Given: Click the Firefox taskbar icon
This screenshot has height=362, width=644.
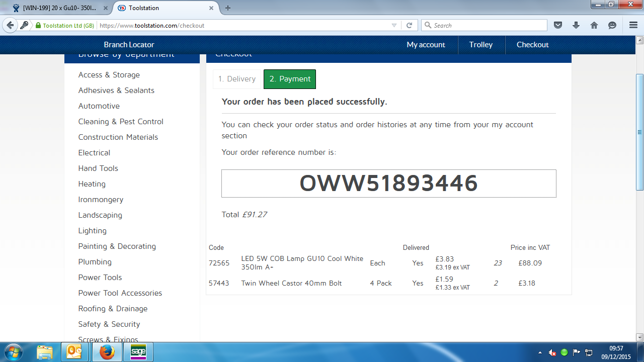Looking at the screenshot, I should point(107,352).
